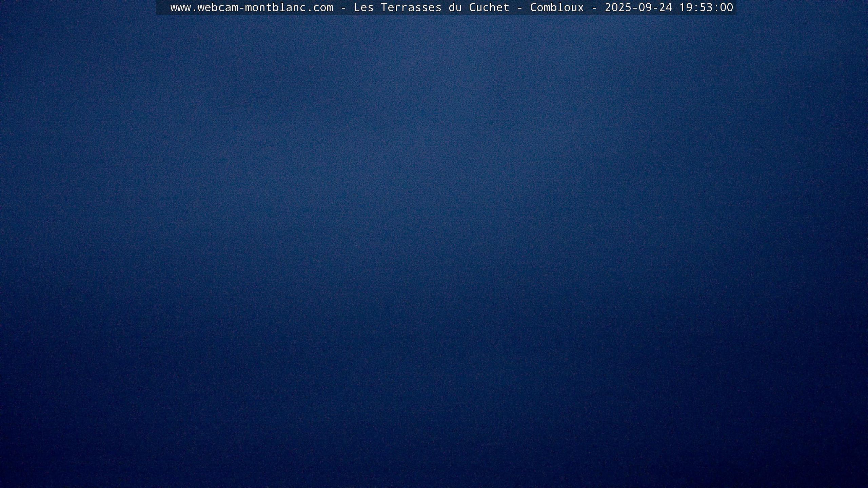Click the www.webcam-montblanc.com URL text
This screenshot has height=488, width=868.
(252, 7)
